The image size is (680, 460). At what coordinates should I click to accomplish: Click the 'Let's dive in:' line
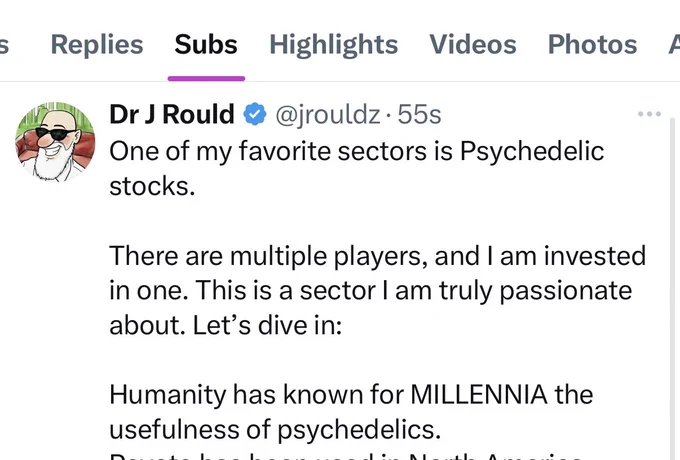click(x=267, y=325)
